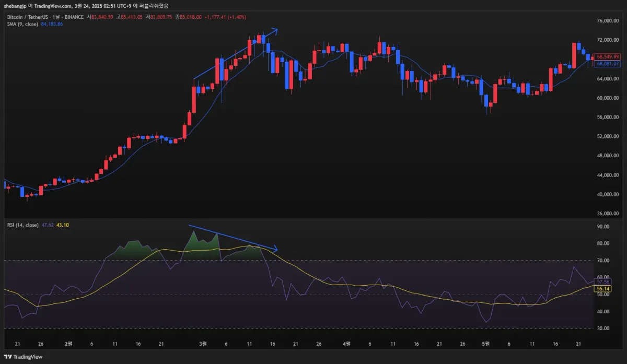This screenshot has height=364, width=627.
Task: Click the 4월 marker on time axis
Action: [346, 344]
